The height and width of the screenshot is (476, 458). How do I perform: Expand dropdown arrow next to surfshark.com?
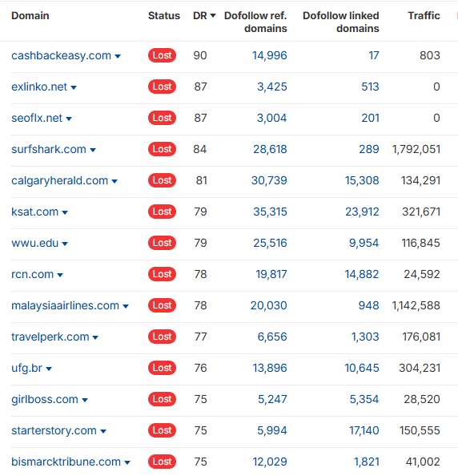93,151
